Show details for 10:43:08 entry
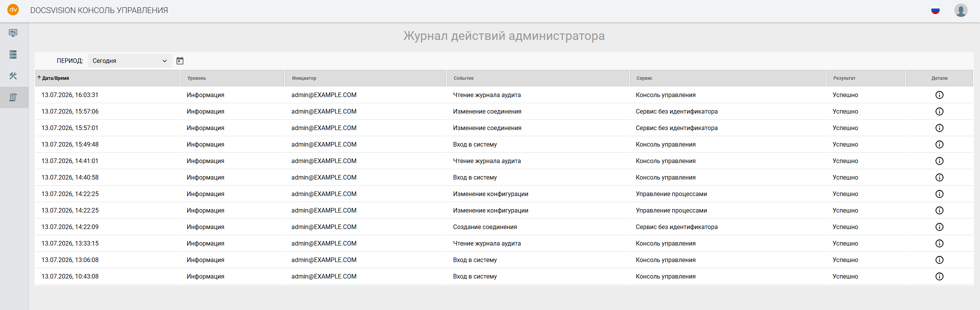Image resolution: width=980 pixels, height=310 pixels. click(939, 276)
